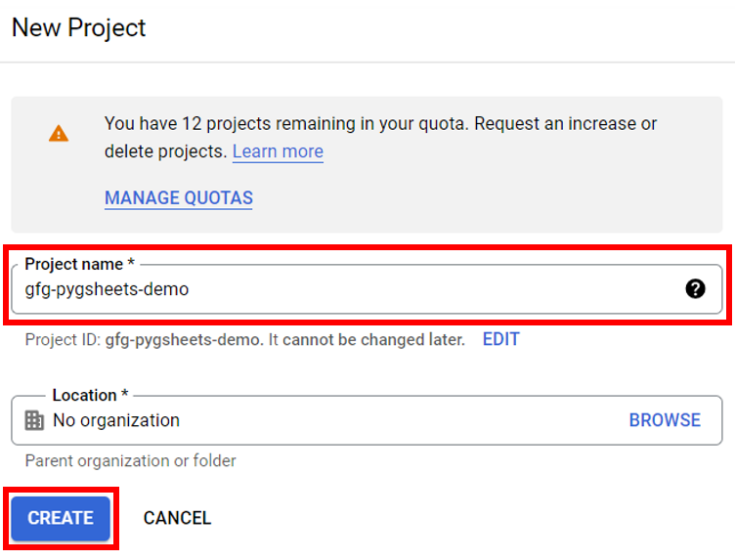Click the help question mark icon
Viewport: 735px width, 560px height.
click(x=695, y=288)
